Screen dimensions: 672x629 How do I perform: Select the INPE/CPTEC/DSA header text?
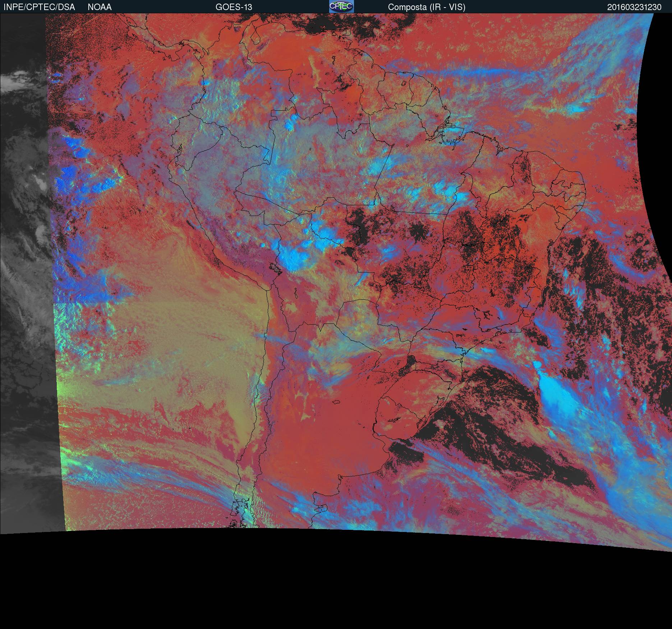click(x=39, y=7)
